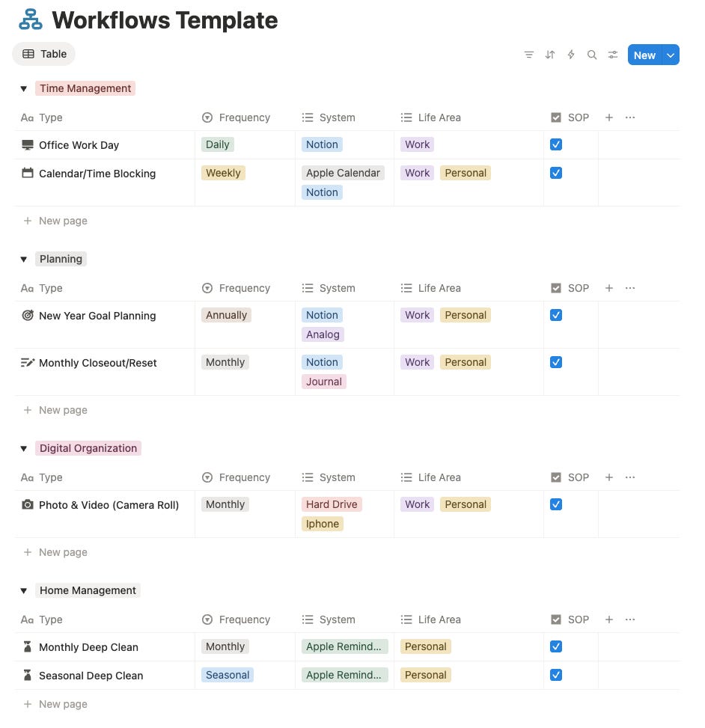Viewport: 705px width, 728px height.
Task: Collapse the Planning group
Action: pyautogui.click(x=24, y=259)
